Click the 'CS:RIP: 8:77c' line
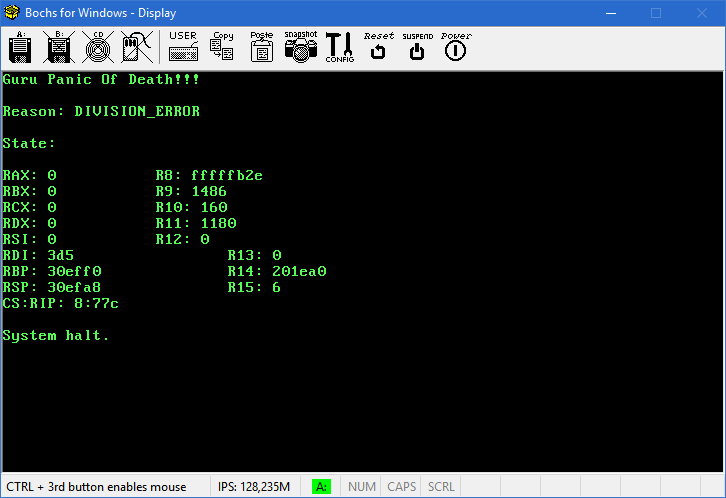 [x=61, y=304]
